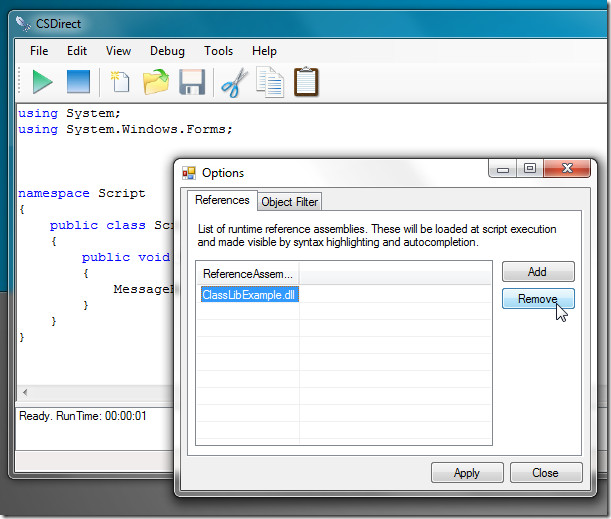The image size is (611, 519).
Task: Stop execution with blue square icon
Action: pyautogui.click(x=78, y=82)
